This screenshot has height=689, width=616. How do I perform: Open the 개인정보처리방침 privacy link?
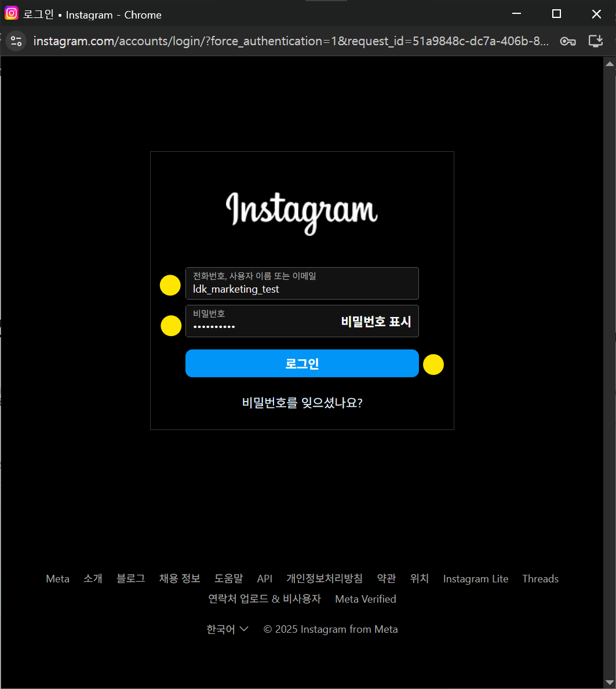[325, 579]
